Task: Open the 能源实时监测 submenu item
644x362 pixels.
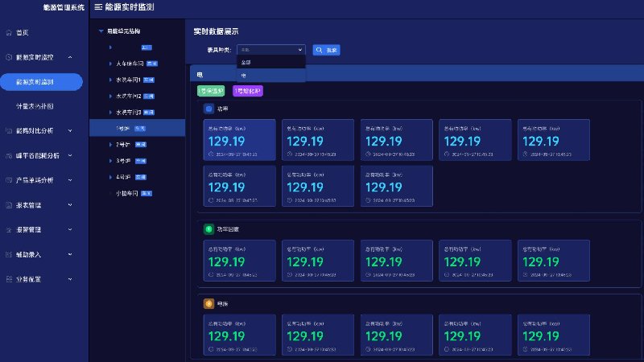Action: [42, 82]
